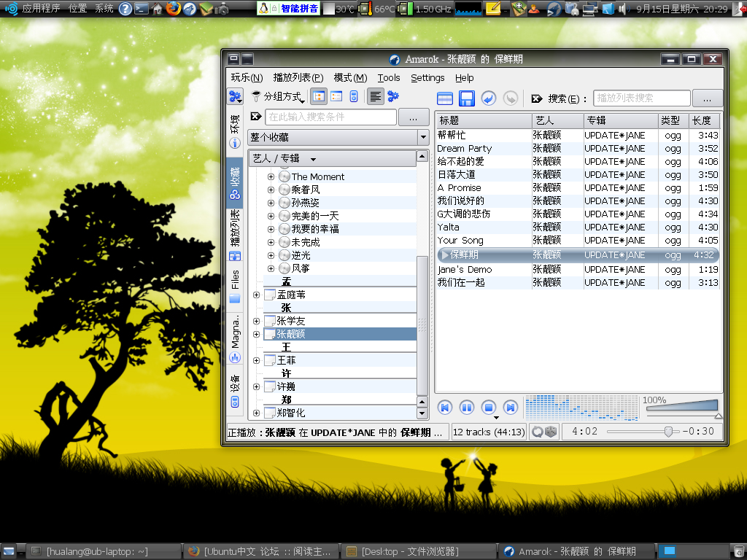Open the sidebar gear menu above 环境 tab

[236, 97]
